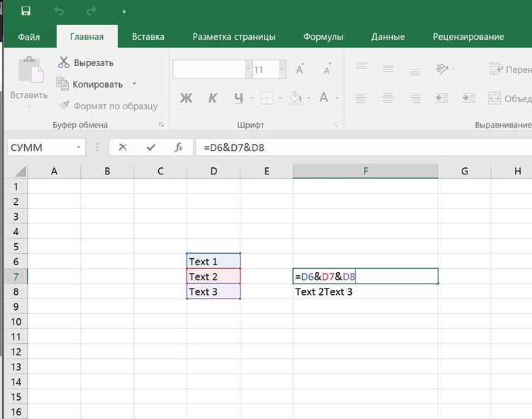Click the Undo arrow icon
532x419 pixels.
click(59, 11)
